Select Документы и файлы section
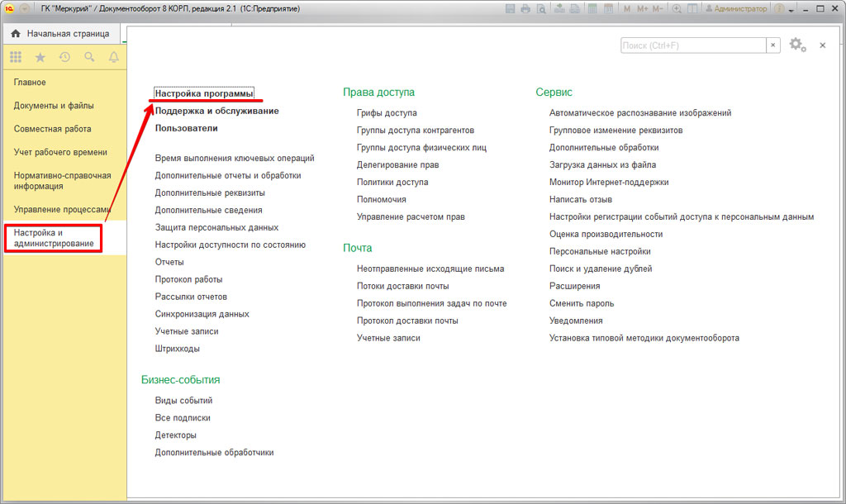846x504 pixels. click(54, 106)
